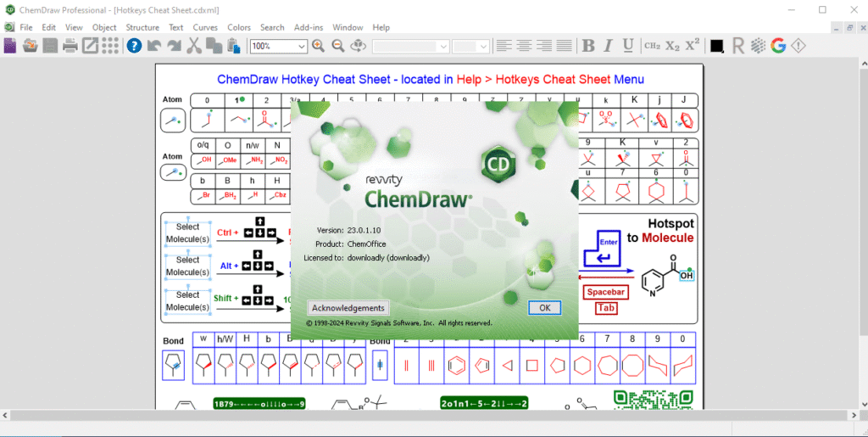The image size is (868, 437).
Task: Open help with the blue question mark icon
Action: [x=134, y=46]
